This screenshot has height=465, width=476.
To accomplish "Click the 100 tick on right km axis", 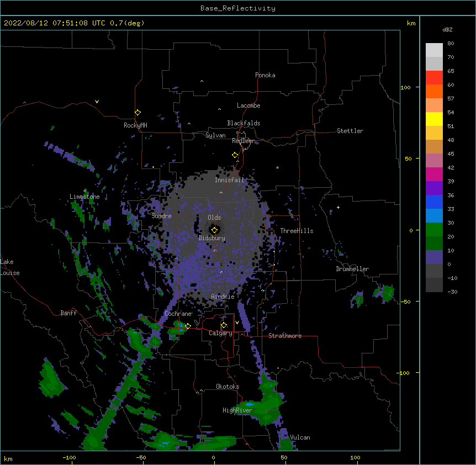I will (x=405, y=87).
